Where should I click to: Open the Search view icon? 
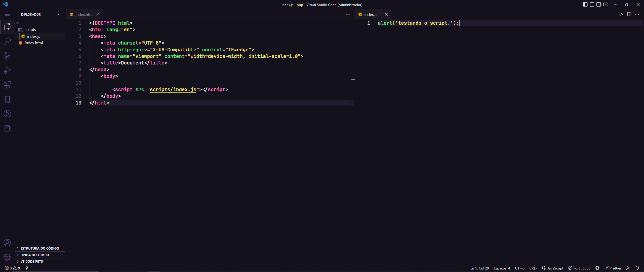click(x=7, y=41)
